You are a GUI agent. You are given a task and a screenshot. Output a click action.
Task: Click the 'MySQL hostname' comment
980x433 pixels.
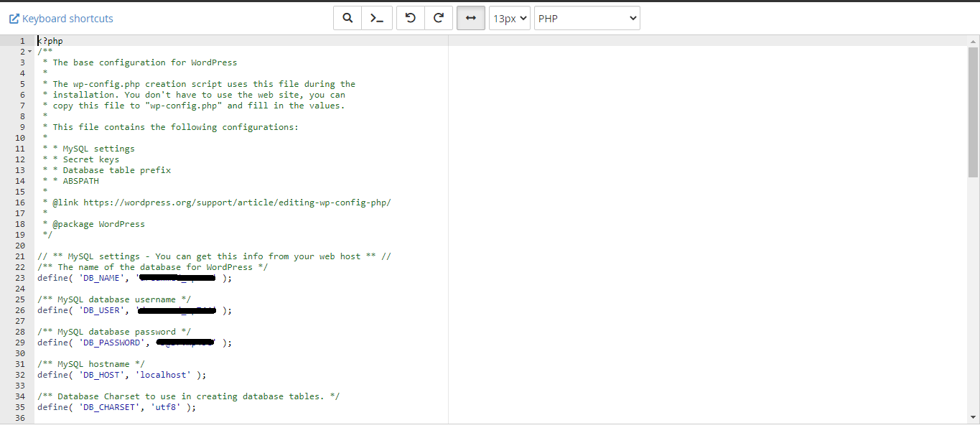pos(91,364)
